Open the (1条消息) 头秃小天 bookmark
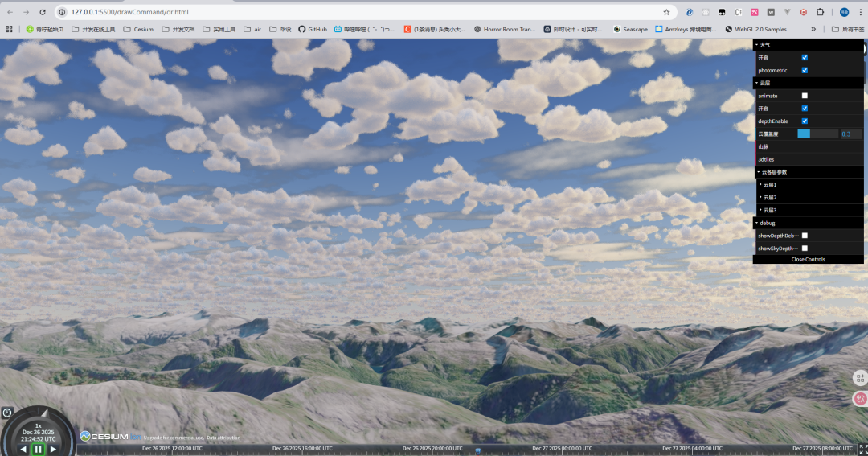 pos(435,29)
